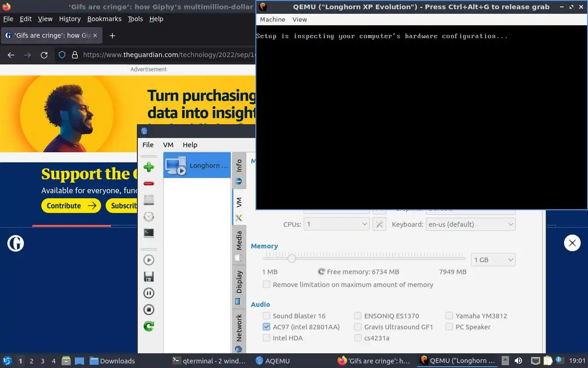Select the Longhorn VM in the AQEMU list
Viewport: 588px width, 368px height.
197,165
